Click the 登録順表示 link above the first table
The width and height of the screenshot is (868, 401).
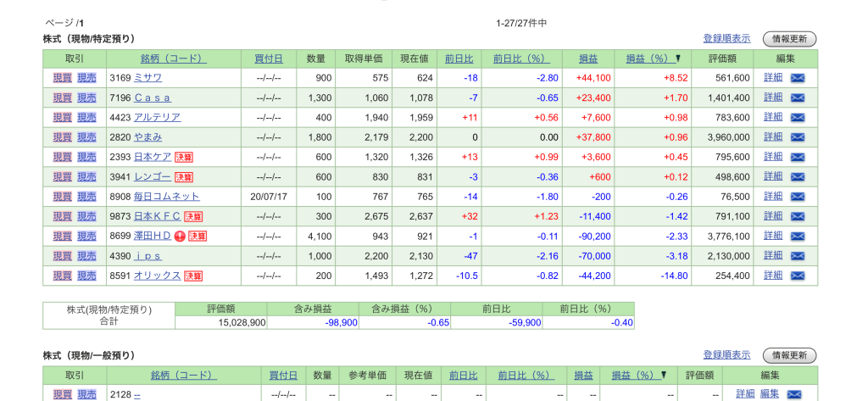click(x=726, y=38)
